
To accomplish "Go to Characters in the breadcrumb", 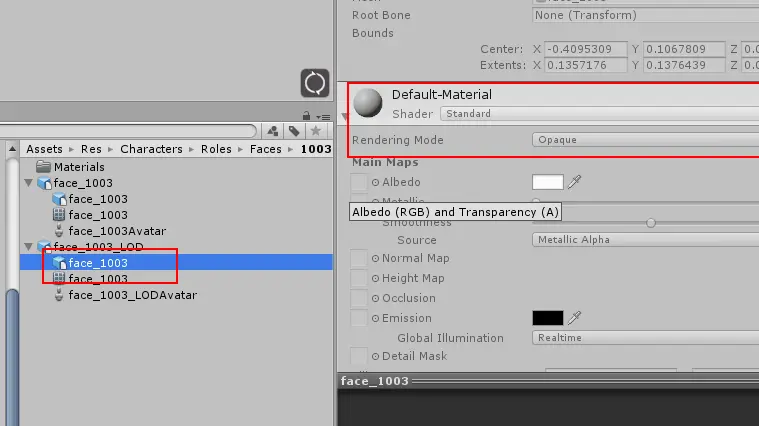I will tap(152, 149).
